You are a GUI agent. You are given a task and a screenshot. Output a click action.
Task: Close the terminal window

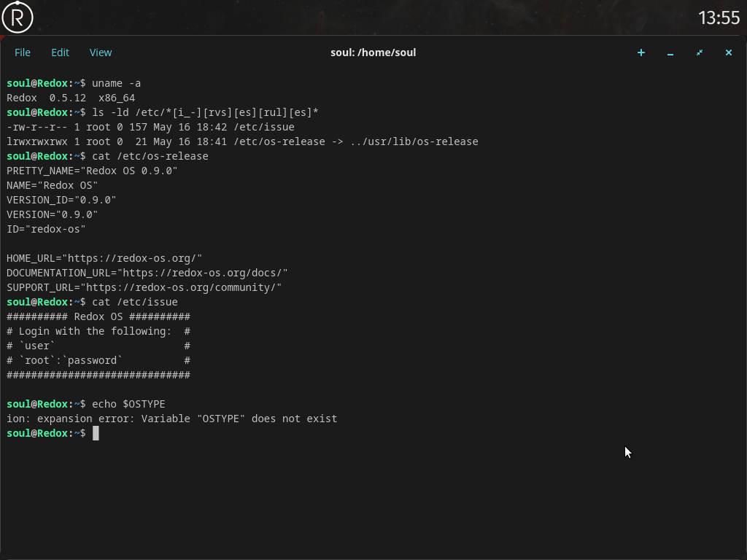(x=729, y=52)
